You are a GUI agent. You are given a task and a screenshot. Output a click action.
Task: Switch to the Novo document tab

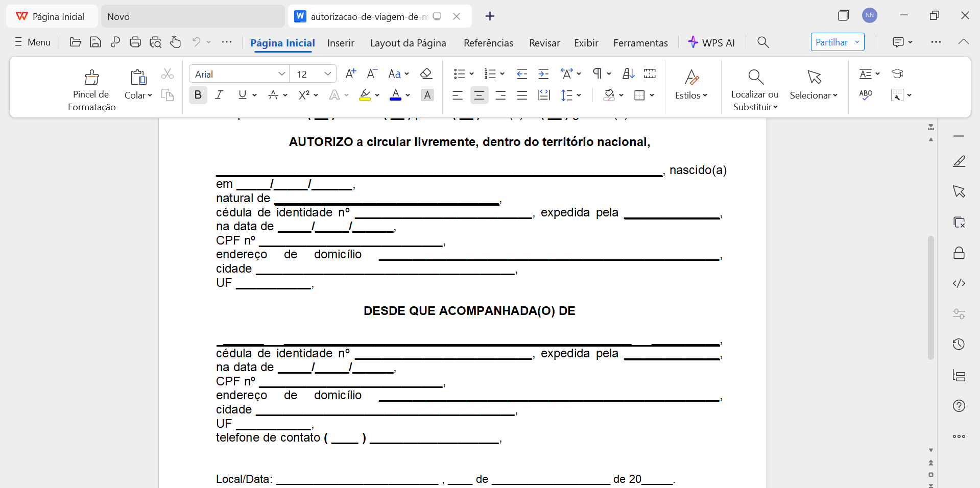tap(193, 16)
